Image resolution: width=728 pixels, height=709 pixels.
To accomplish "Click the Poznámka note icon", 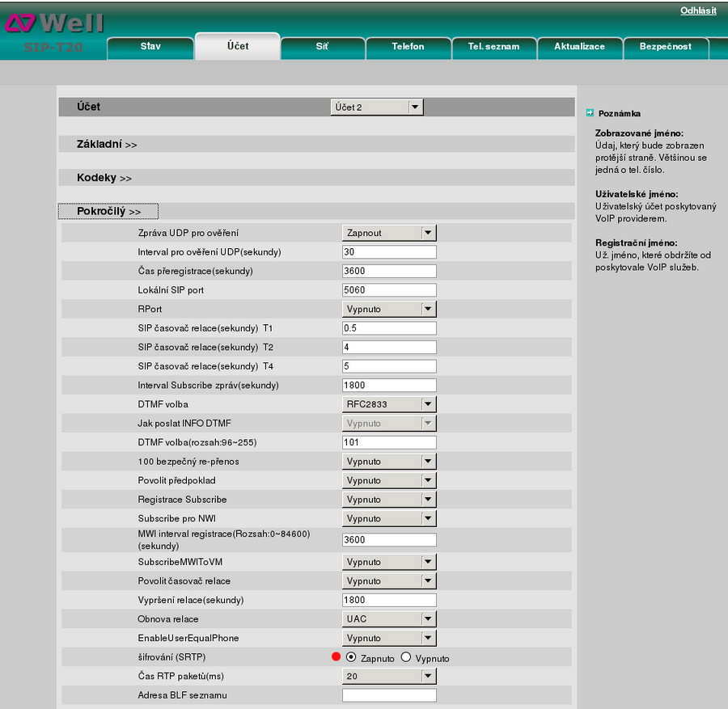I will pos(590,113).
